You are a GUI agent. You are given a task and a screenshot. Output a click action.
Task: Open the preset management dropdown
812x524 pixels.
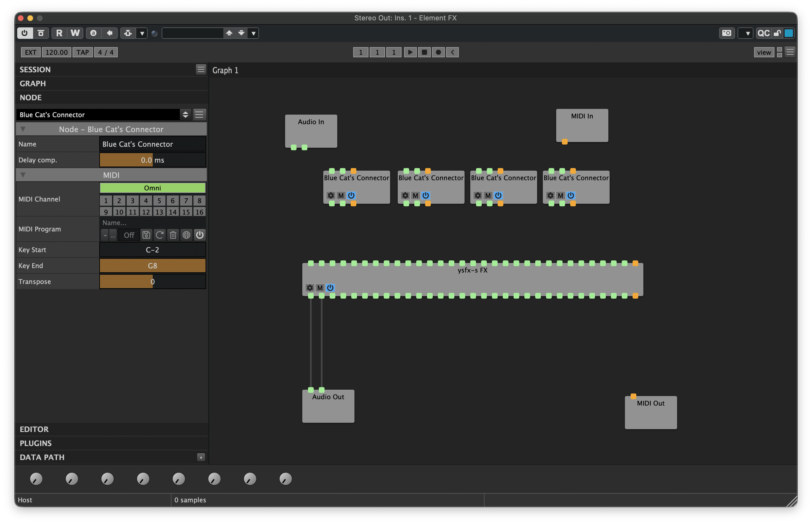253,33
